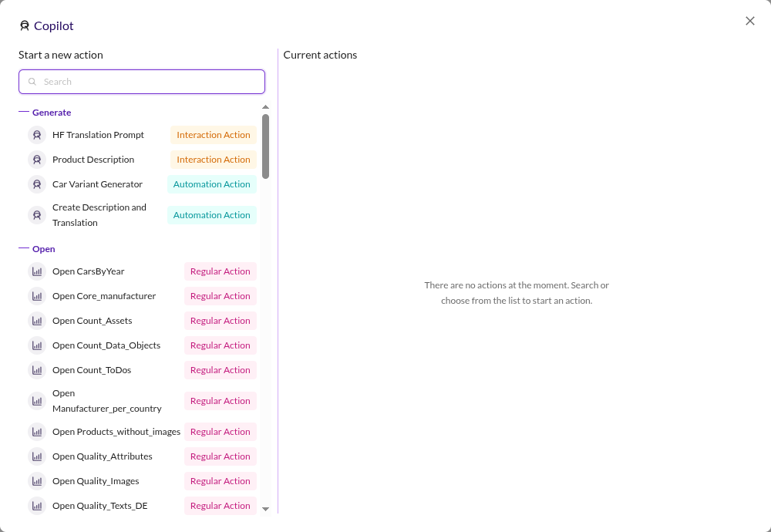771x532 pixels.
Task: Click Automation Action tag for Car Variant Generator
Action: tap(211, 184)
